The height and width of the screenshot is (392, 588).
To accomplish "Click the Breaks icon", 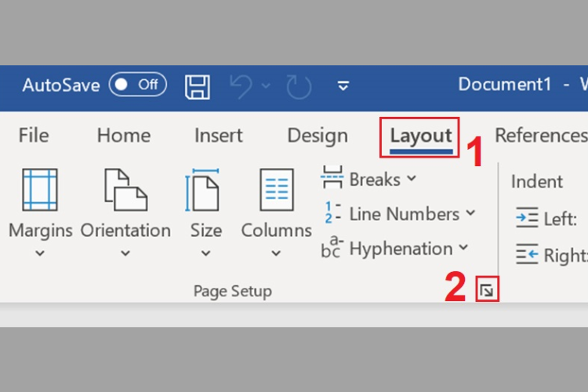I will pyautogui.click(x=332, y=177).
